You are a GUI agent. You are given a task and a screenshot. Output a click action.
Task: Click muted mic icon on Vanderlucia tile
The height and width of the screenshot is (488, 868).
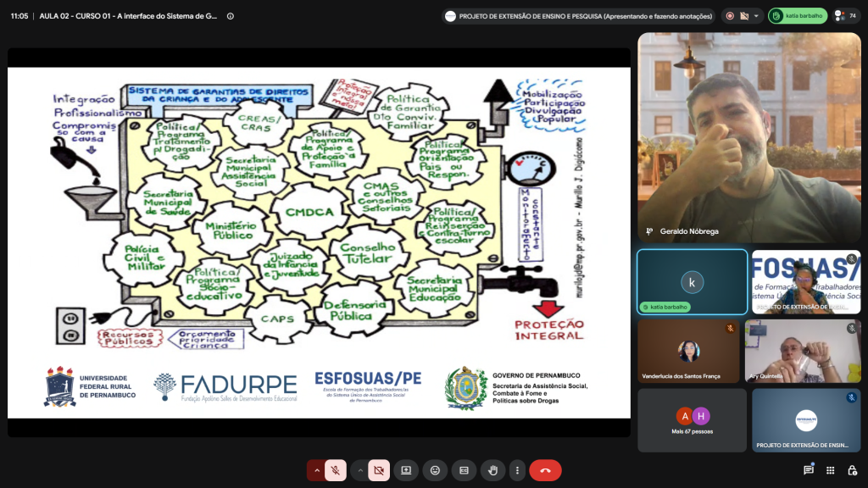tap(730, 328)
